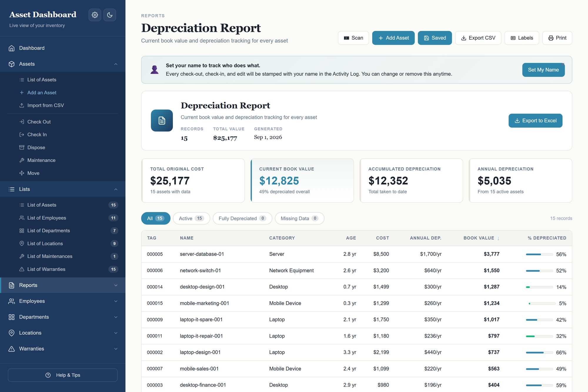The image size is (588, 392).
Task: Expand the Locations section chevron
Action: tap(116, 333)
